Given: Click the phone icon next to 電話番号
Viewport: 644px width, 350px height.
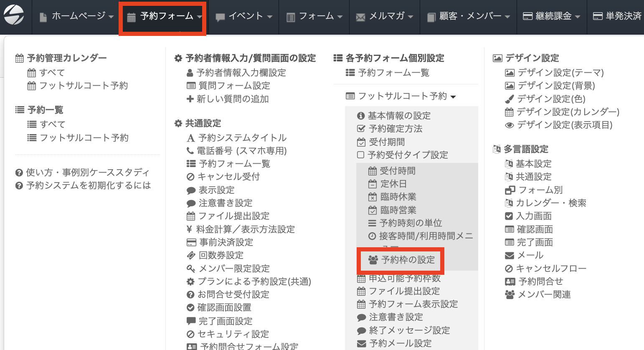Looking at the screenshot, I should [x=190, y=151].
